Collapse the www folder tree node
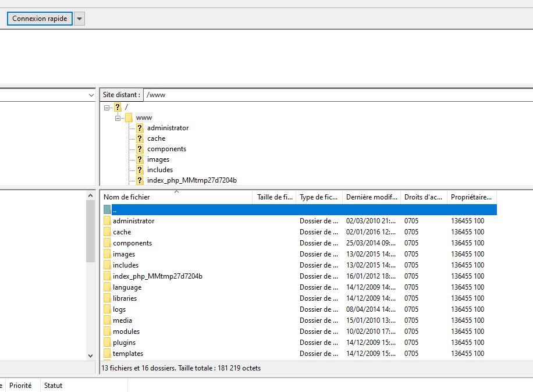 [x=118, y=118]
